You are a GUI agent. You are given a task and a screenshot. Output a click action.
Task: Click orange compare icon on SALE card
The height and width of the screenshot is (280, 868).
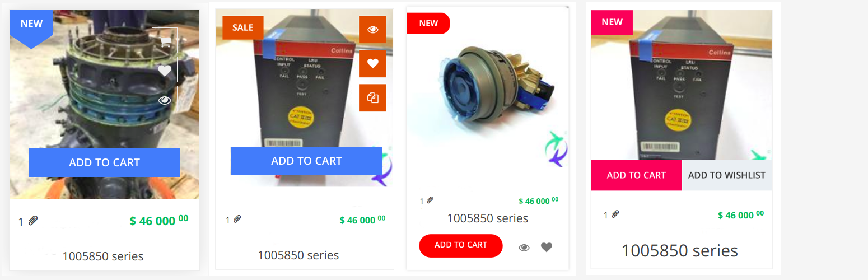coord(373,98)
